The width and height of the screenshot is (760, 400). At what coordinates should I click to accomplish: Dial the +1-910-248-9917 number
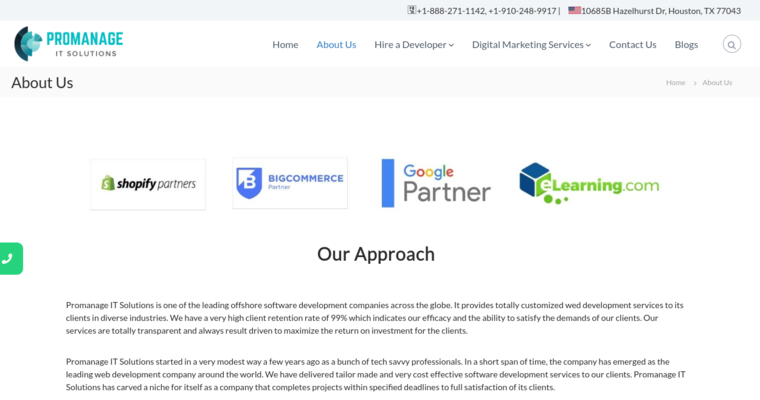522,11
